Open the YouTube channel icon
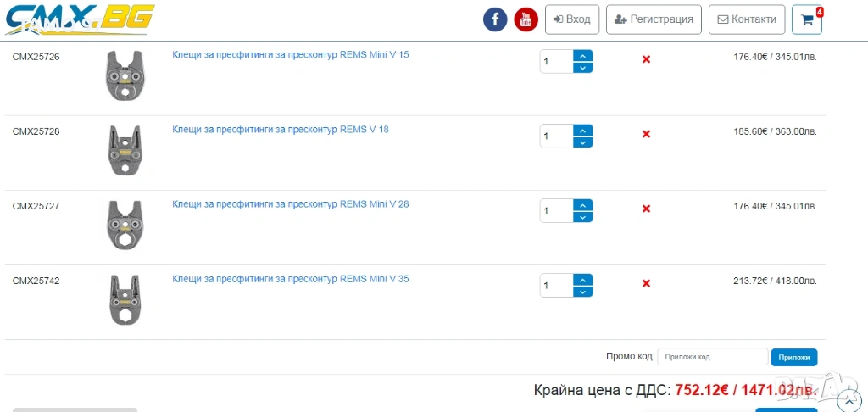Image resolution: width=868 pixels, height=412 pixels. (x=526, y=19)
